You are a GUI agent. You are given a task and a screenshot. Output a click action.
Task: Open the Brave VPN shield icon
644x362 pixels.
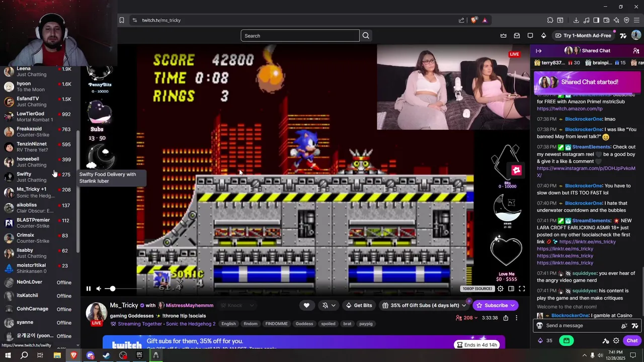[x=626, y=20]
